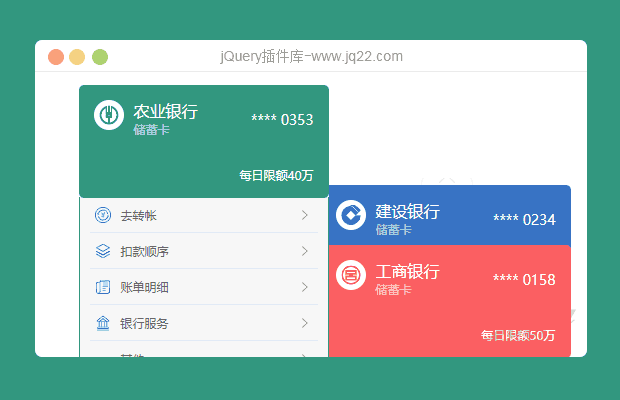Expand the 扣款顺序 row chevron arrow
The height and width of the screenshot is (400, 620).
(x=305, y=251)
